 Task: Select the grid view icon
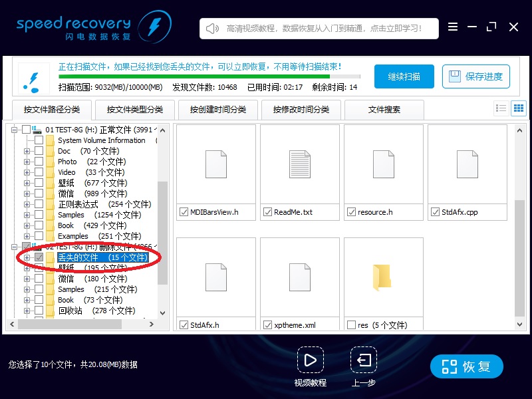point(518,108)
